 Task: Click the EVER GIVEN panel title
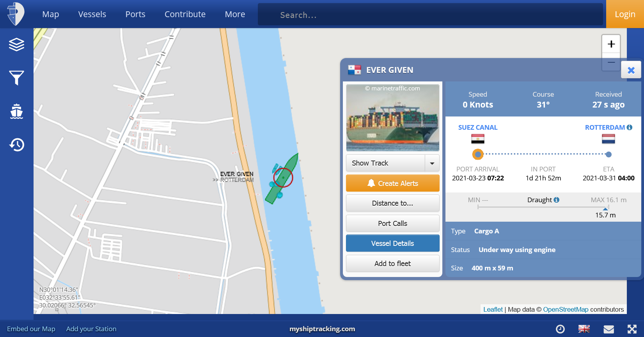(x=390, y=70)
